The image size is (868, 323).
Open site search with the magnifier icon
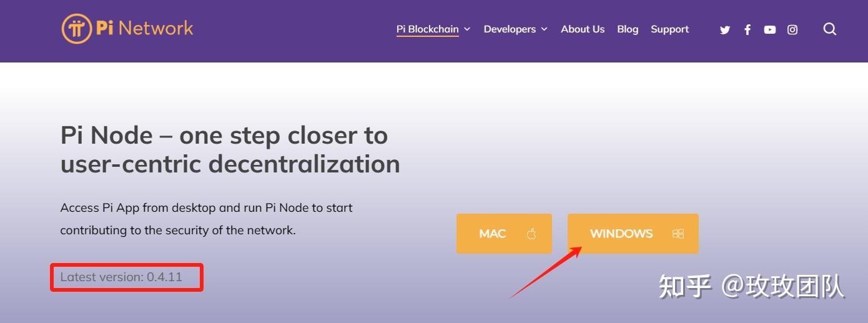click(830, 29)
